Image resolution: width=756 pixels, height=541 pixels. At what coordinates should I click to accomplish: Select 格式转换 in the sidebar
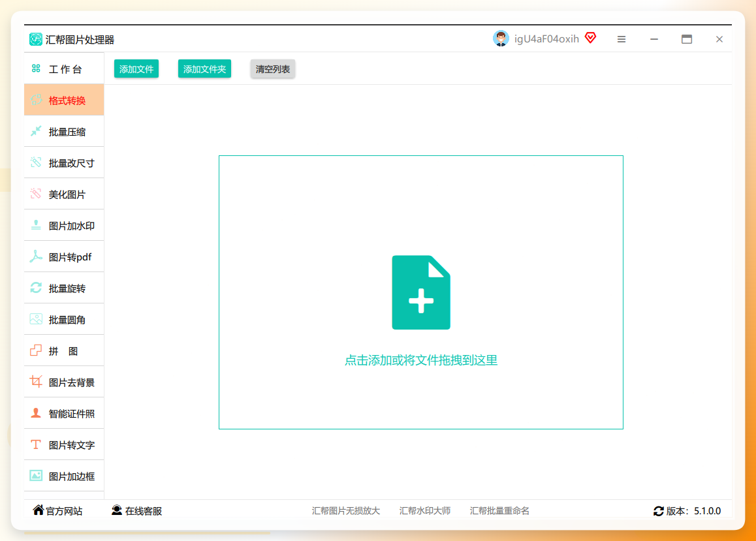[x=64, y=100]
